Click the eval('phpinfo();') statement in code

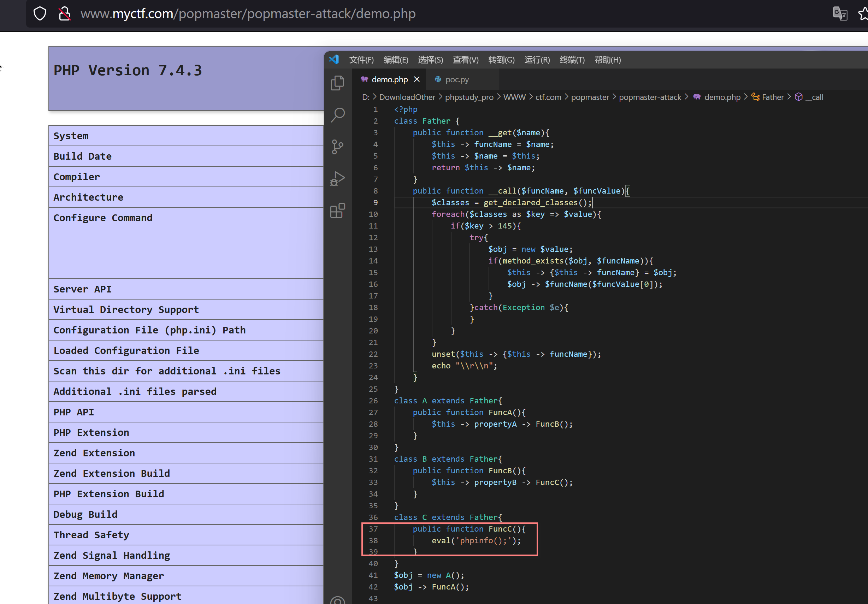tap(476, 540)
